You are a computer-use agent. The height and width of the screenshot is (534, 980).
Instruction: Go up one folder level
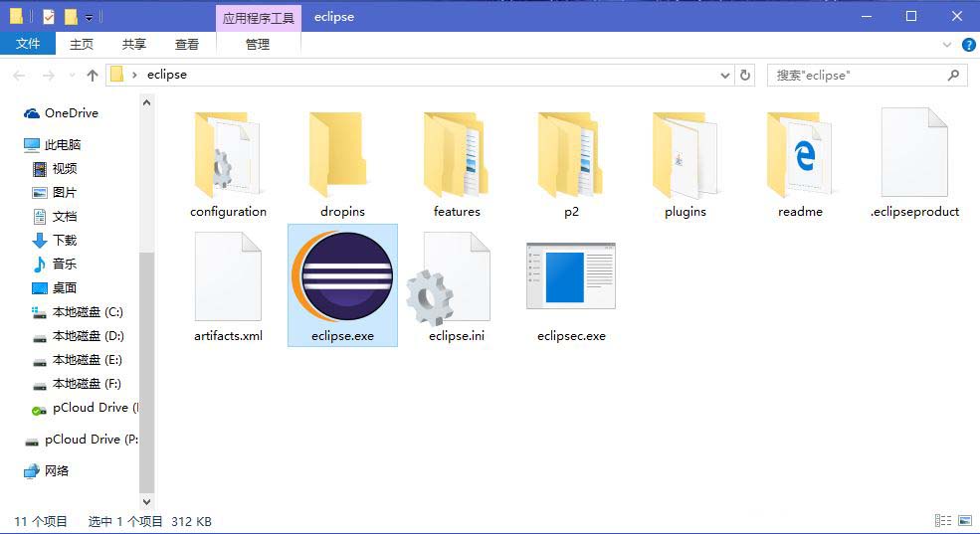coord(93,76)
